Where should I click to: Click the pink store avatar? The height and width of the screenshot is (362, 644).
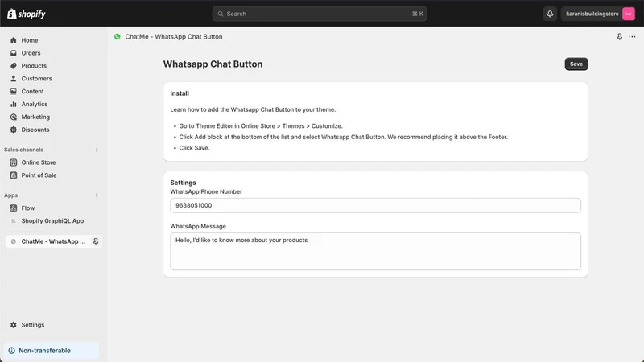click(x=629, y=14)
